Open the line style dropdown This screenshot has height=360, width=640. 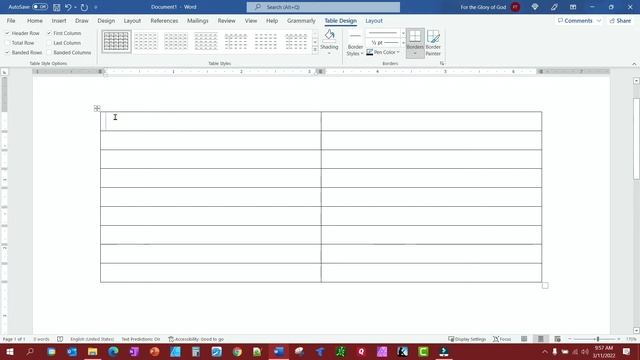[403, 33]
